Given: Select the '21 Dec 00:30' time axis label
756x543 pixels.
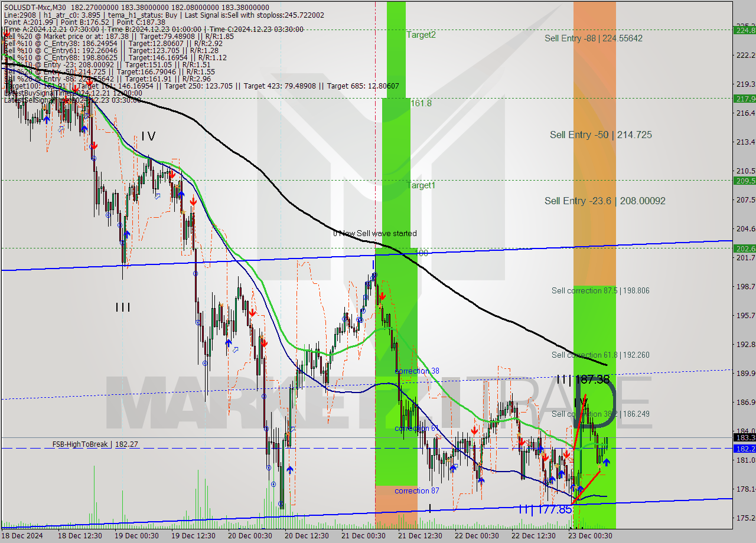Looking at the screenshot, I should click(x=363, y=536).
